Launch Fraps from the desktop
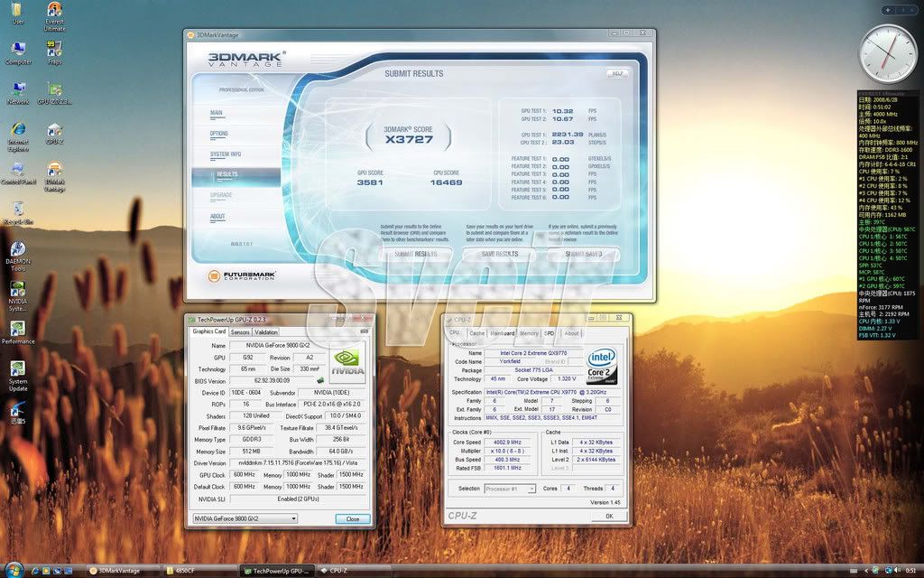Image resolution: width=924 pixels, height=578 pixels. tap(54, 50)
